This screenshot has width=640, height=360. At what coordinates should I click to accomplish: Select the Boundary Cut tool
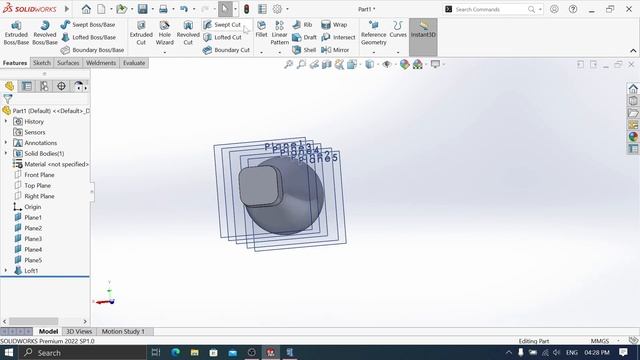(227, 50)
